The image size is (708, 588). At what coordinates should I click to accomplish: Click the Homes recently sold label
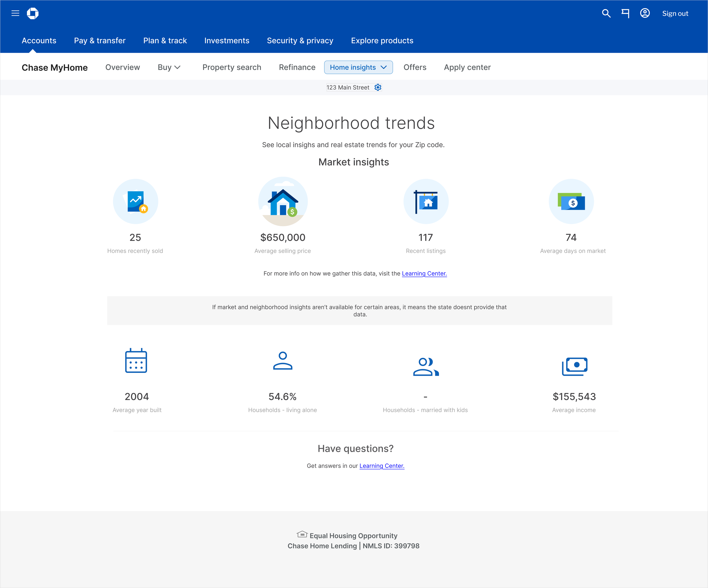pyautogui.click(x=135, y=251)
